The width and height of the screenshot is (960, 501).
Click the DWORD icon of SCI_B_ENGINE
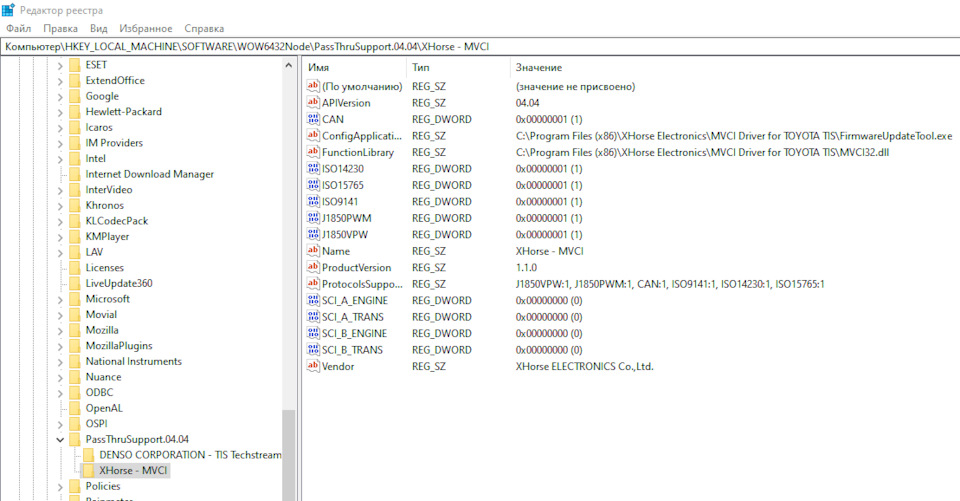(x=313, y=334)
